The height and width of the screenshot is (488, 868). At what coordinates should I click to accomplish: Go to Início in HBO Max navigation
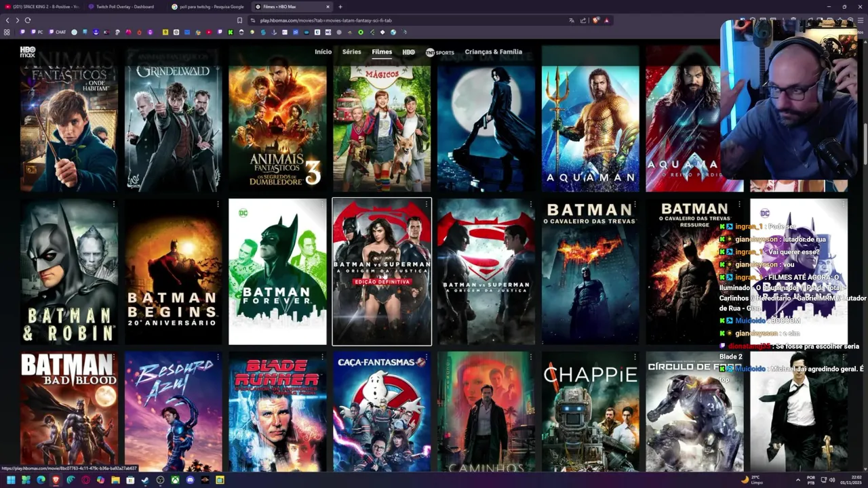coord(323,52)
